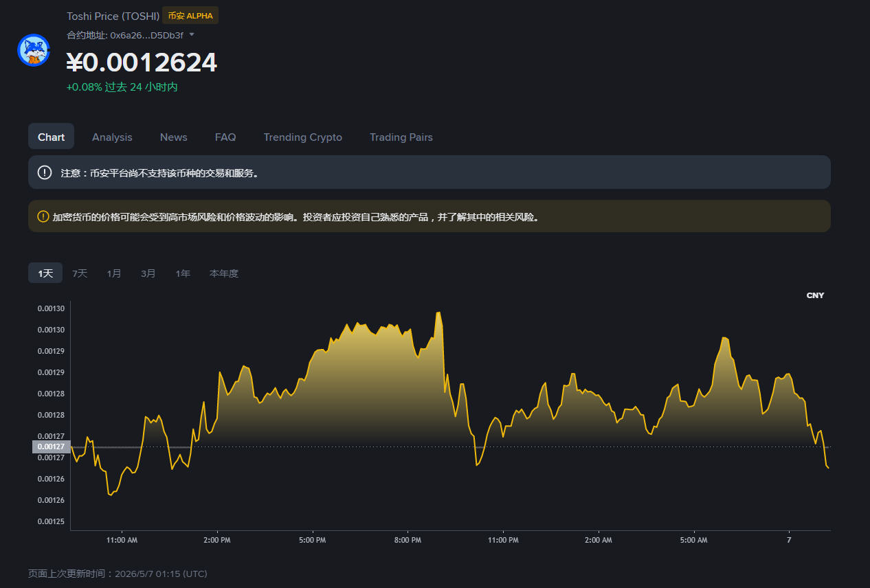Click the CNY currency label on the chart

tap(815, 295)
